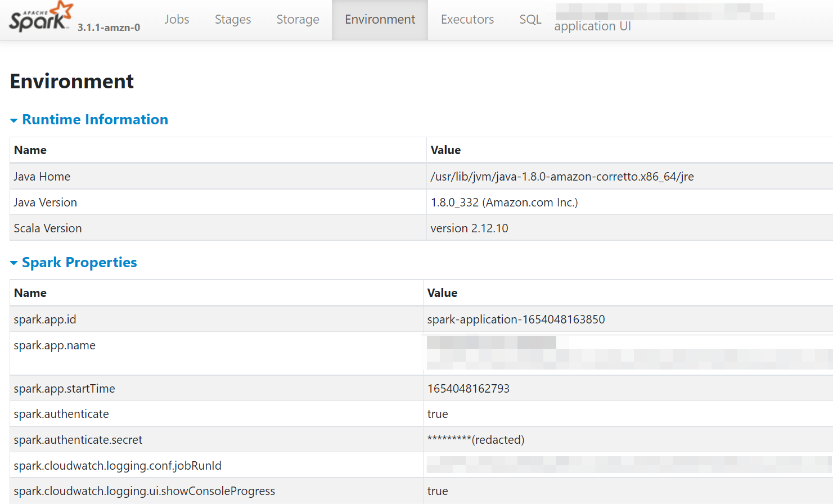Viewport: 833px width, 504px height.
Task: Click the Runtime Information heading
Action: (x=94, y=119)
